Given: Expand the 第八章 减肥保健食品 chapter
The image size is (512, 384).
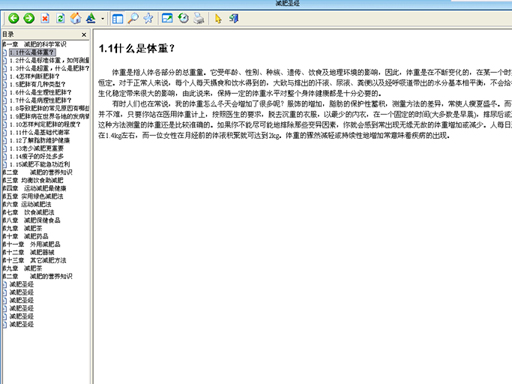Looking at the screenshot, I should 31,220.
